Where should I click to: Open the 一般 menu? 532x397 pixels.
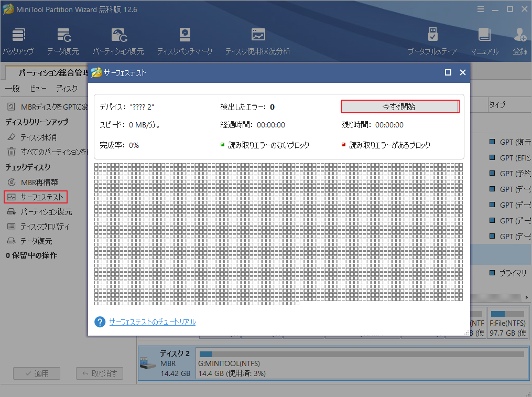(x=12, y=88)
